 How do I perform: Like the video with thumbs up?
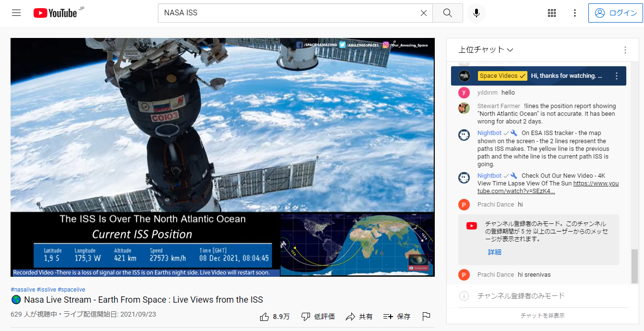click(x=274, y=317)
